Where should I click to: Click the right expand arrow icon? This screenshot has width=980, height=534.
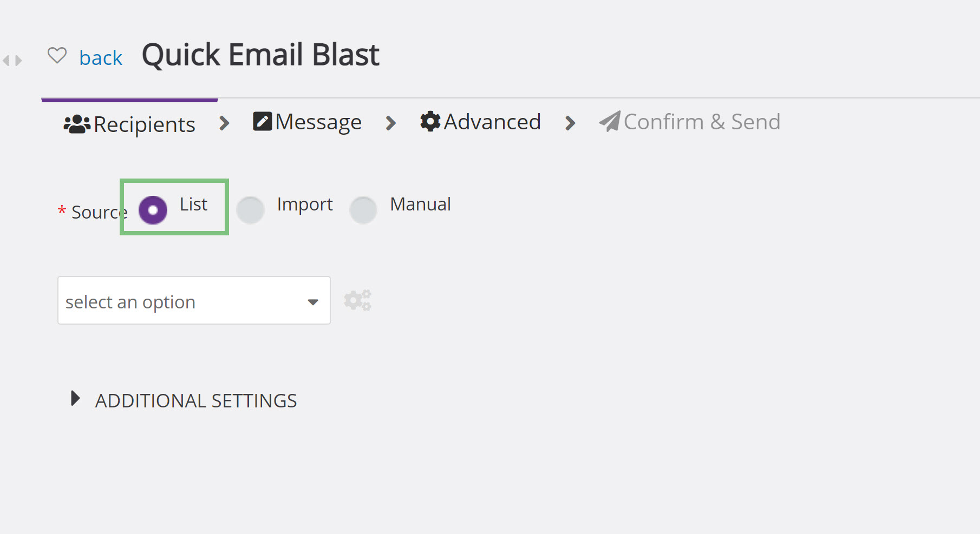(18, 61)
